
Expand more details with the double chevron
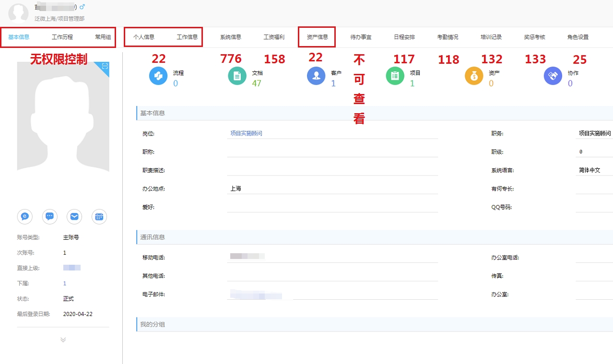coord(63,340)
